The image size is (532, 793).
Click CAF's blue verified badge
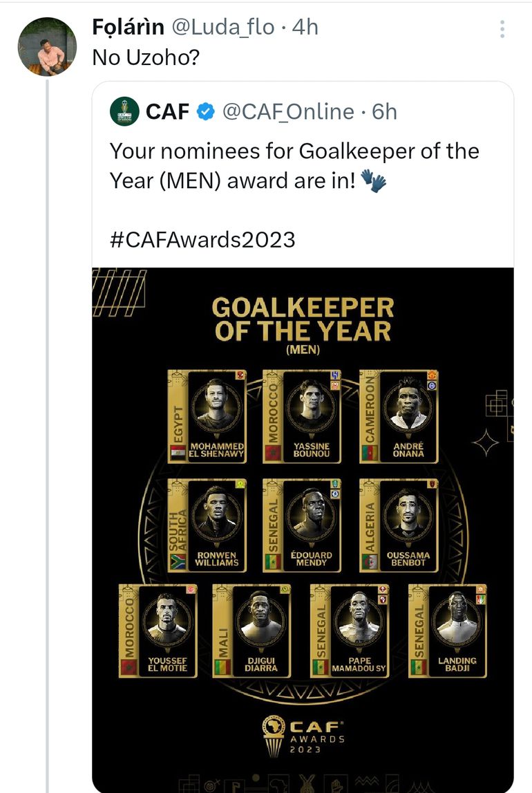(206, 112)
